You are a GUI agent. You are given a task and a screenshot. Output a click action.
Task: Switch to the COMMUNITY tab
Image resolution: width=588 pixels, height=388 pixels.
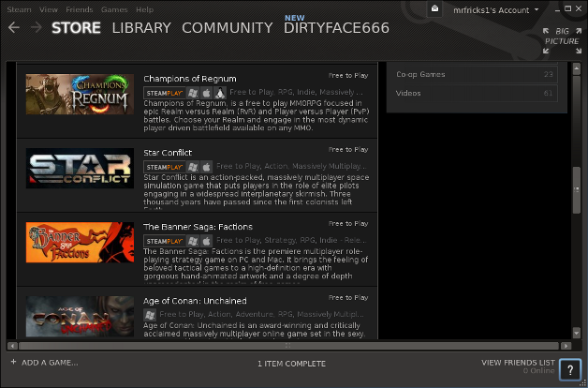[228, 28]
